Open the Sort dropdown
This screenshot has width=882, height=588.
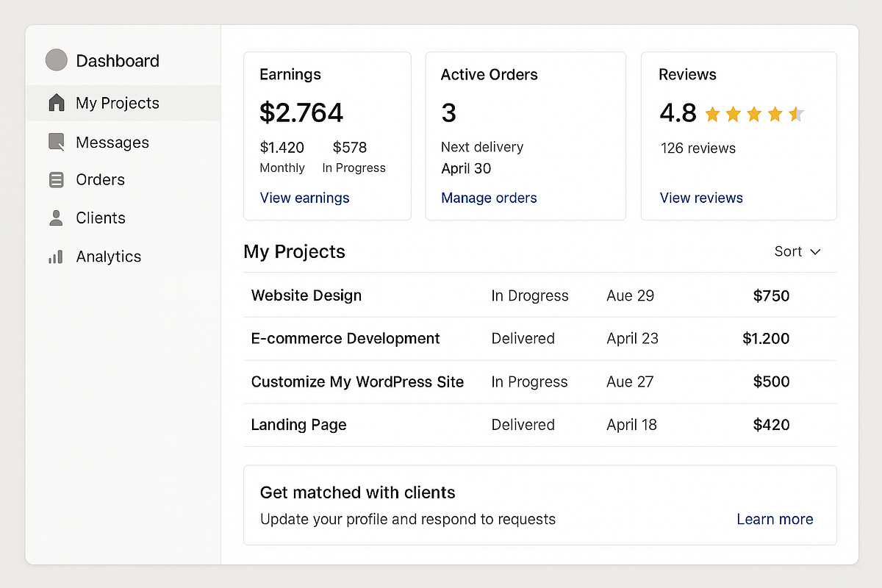[x=797, y=251]
